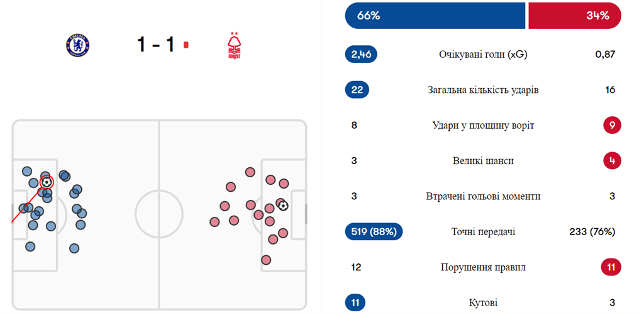Image resolution: width=644 pixels, height=315 pixels.
Task: Click the blue 66% possession bar
Action: click(435, 16)
